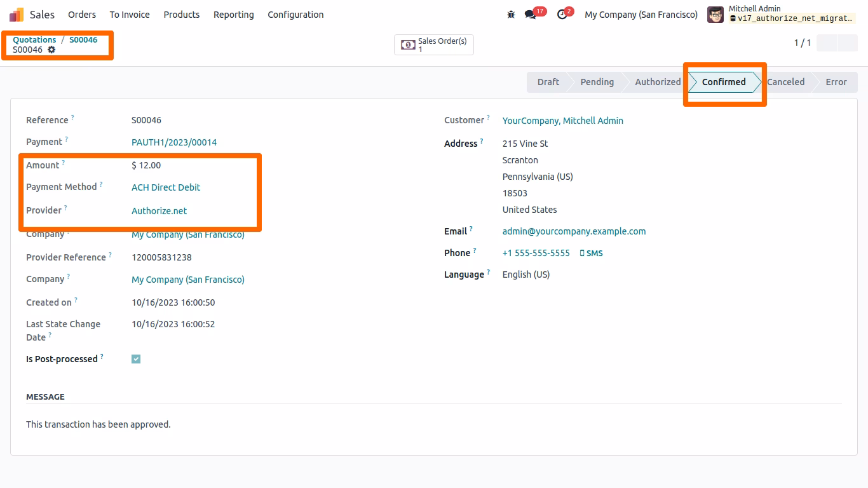This screenshot has width=868, height=488.
Task: Click the Error status stage
Action: tap(836, 82)
